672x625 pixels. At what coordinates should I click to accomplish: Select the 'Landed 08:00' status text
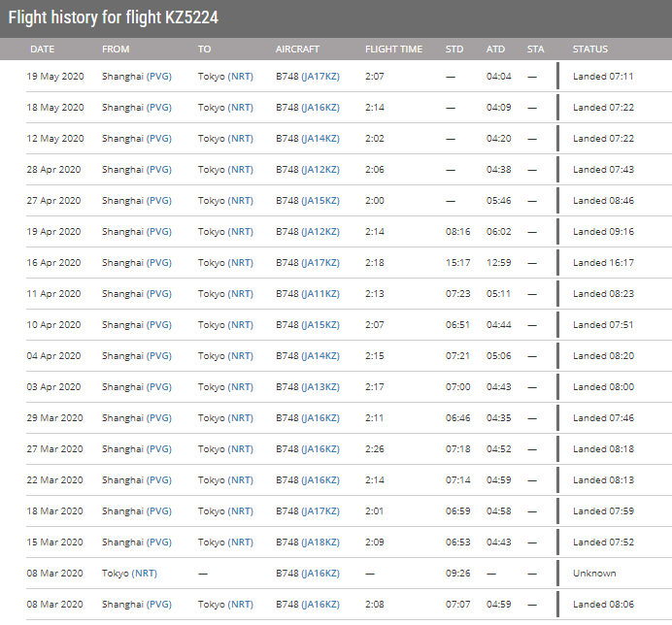[603, 387]
